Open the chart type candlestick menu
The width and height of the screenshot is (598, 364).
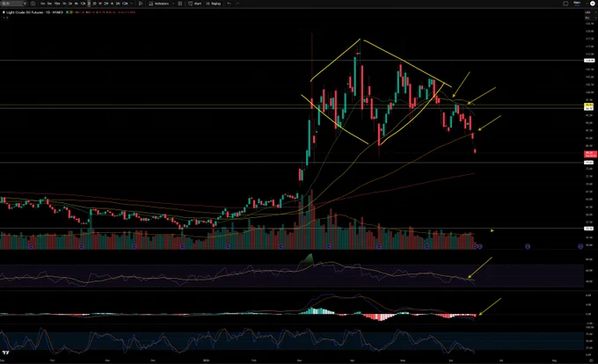click(x=141, y=4)
